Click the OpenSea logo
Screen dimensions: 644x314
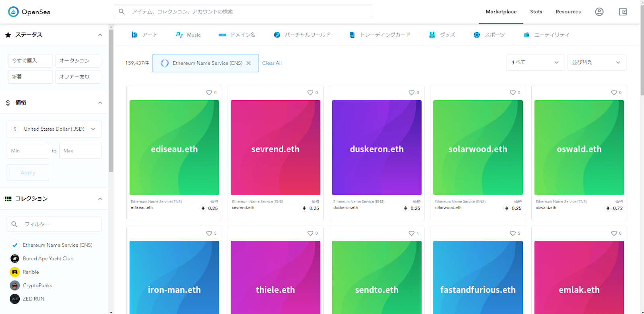(x=13, y=12)
